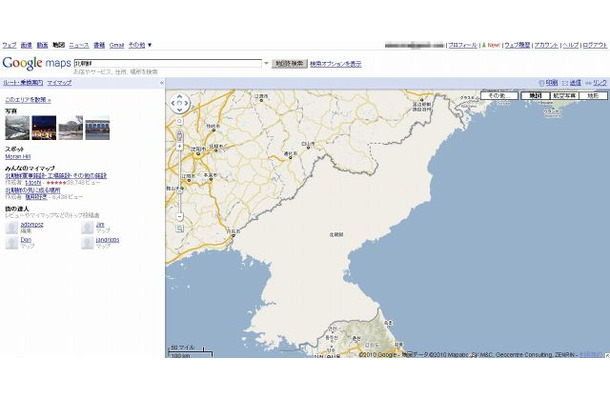
Task: Click the printer icon beside 印刷
Action: (542, 83)
